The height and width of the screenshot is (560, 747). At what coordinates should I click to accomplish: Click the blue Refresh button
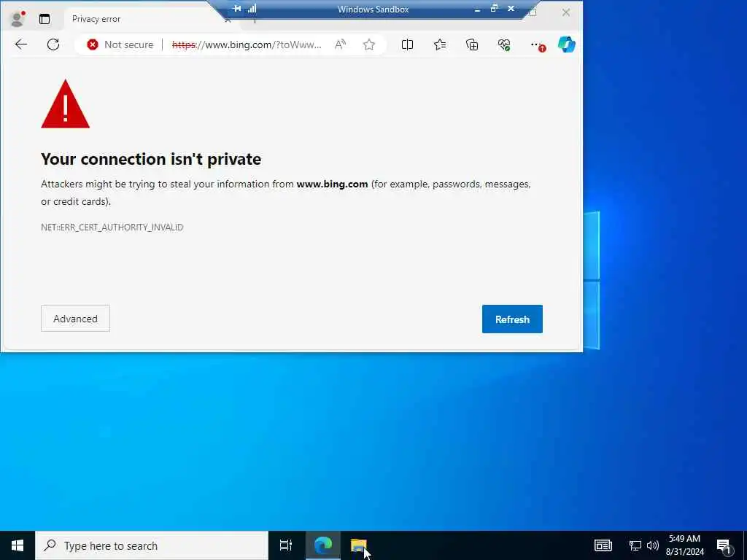512,319
